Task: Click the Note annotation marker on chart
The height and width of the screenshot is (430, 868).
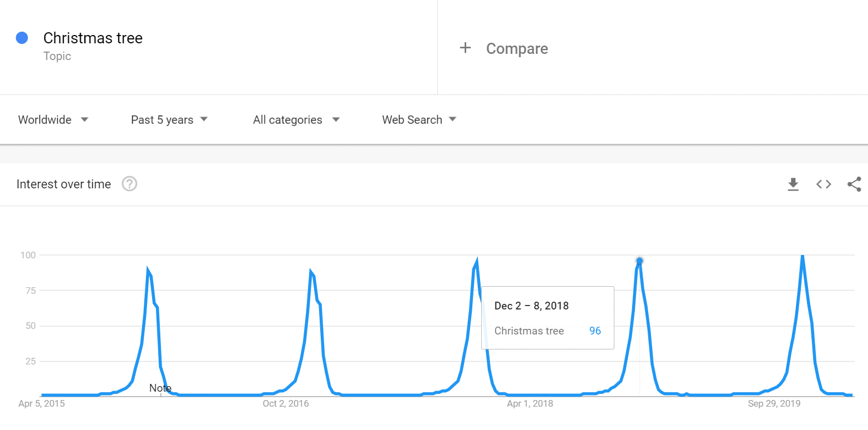Action: pos(160,388)
